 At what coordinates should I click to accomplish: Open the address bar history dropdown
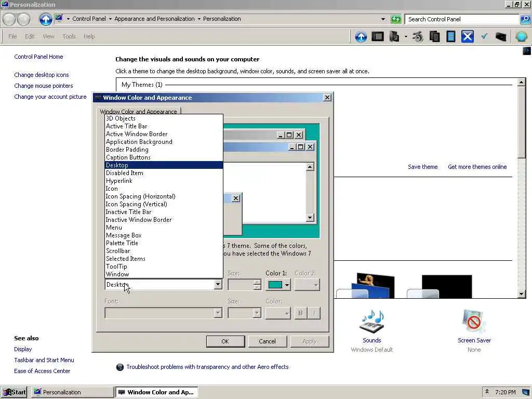click(x=383, y=19)
